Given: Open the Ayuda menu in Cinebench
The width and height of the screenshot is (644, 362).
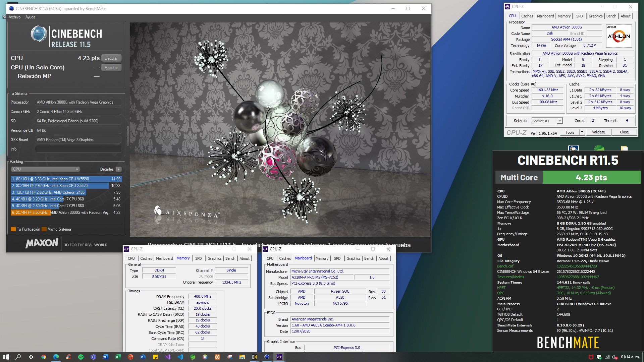Looking at the screenshot, I should click(x=30, y=17).
